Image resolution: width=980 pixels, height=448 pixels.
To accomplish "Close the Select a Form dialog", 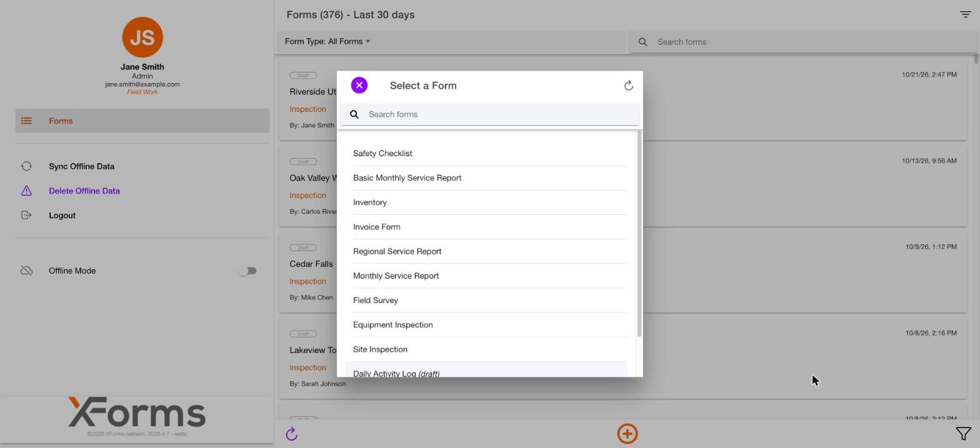I will (359, 85).
